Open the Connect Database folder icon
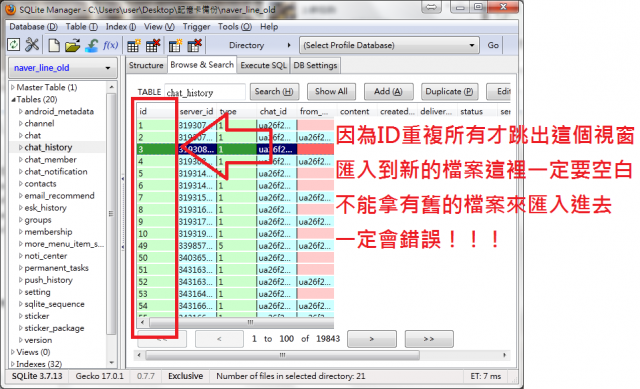The image size is (640, 389). (x=73, y=45)
